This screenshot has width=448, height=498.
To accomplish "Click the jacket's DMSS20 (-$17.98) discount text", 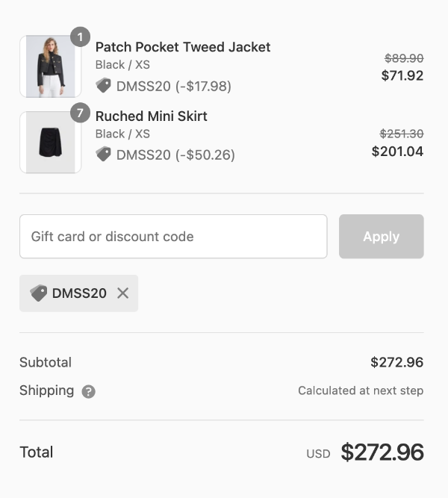I will tap(174, 86).
